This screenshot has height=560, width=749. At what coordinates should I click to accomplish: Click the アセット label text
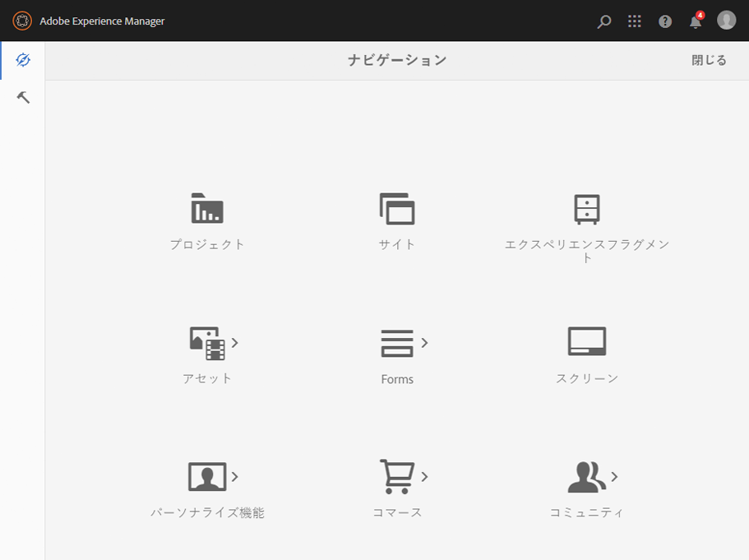pyautogui.click(x=207, y=378)
